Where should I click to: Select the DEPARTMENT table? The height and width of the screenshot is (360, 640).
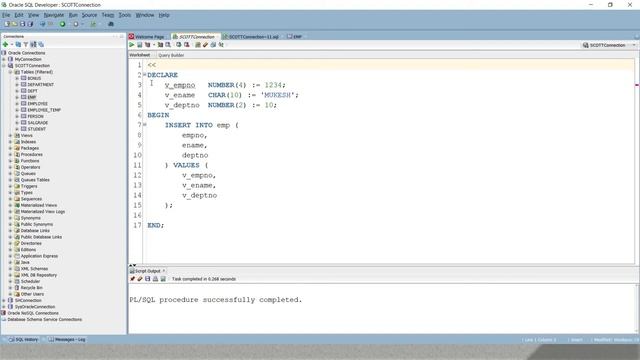click(x=40, y=84)
